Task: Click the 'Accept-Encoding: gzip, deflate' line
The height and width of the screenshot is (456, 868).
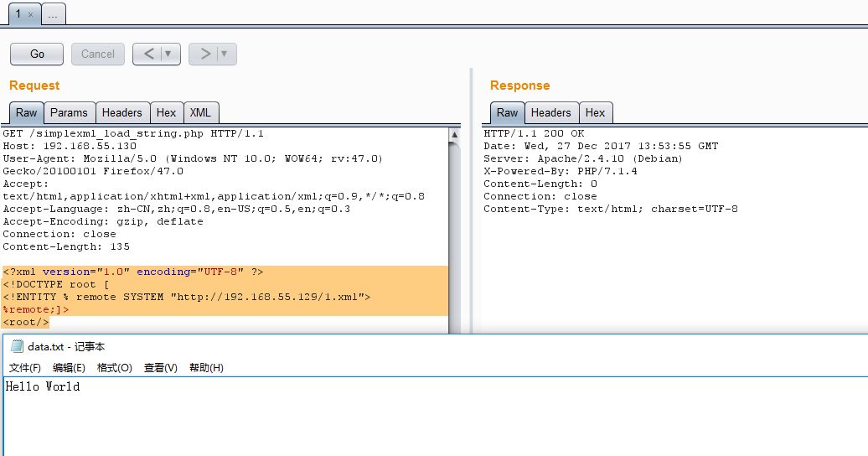Action: click(x=103, y=221)
